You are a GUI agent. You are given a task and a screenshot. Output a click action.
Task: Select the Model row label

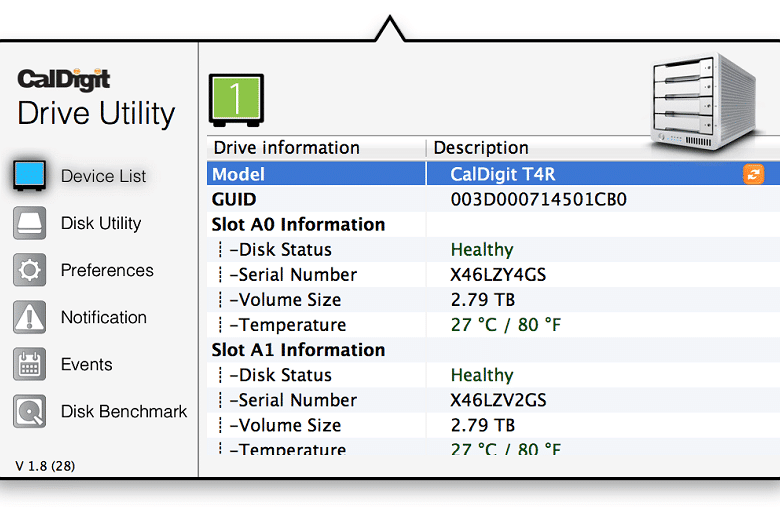tap(238, 174)
